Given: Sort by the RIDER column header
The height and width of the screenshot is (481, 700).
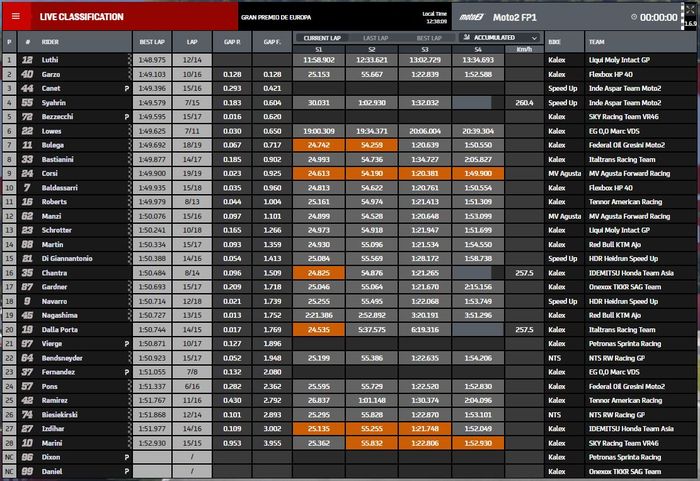Looking at the screenshot, I should click(x=50, y=42).
